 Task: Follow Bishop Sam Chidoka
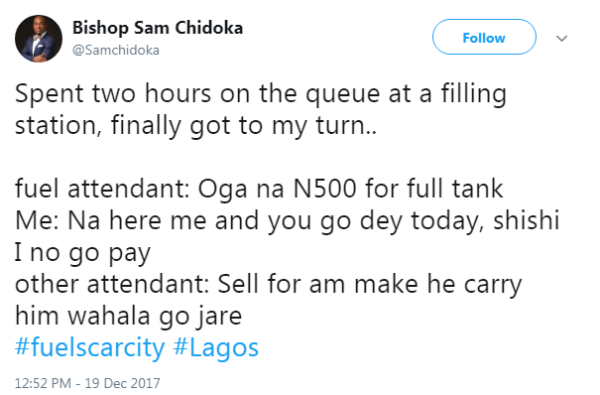[x=484, y=37]
